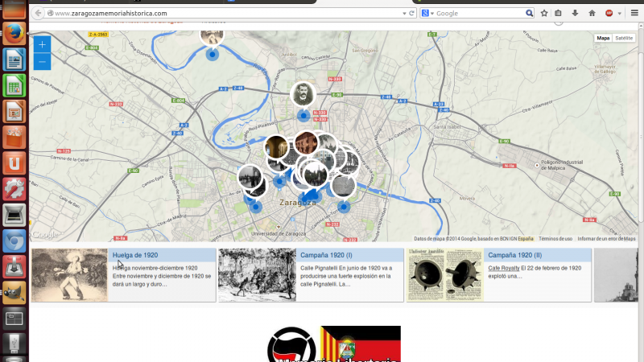
Task: Click the Campaña 1920 (III) bomb thumbnail
Action: (x=444, y=275)
